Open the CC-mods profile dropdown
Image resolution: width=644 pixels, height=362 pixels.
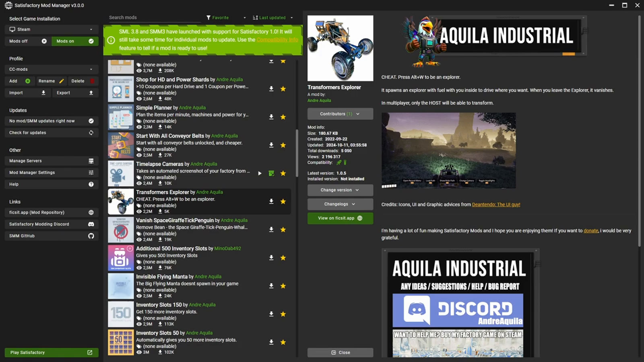click(52, 69)
